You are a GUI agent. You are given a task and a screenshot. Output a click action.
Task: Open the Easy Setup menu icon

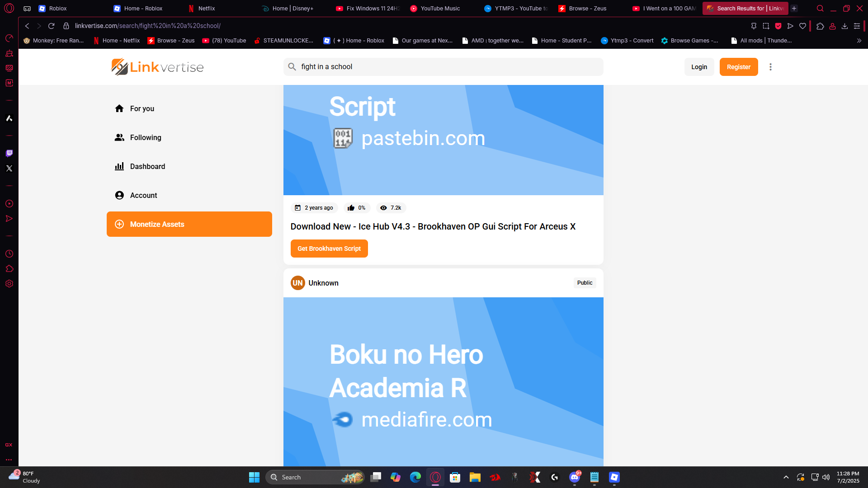857,26
